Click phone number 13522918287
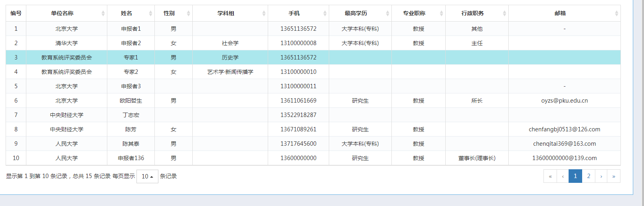Viewport: 644px width, 206px height. pos(298,115)
